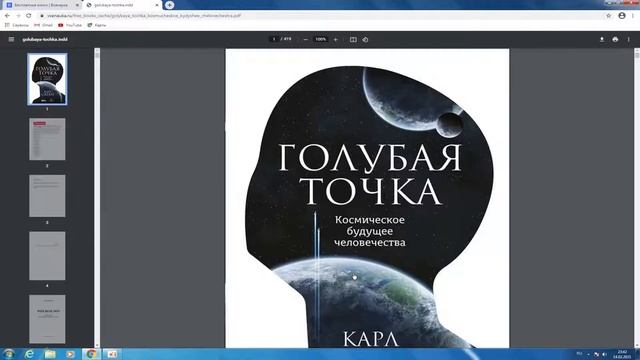Click the address bar URL
The image size is (640, 360).
pos(144,16)
